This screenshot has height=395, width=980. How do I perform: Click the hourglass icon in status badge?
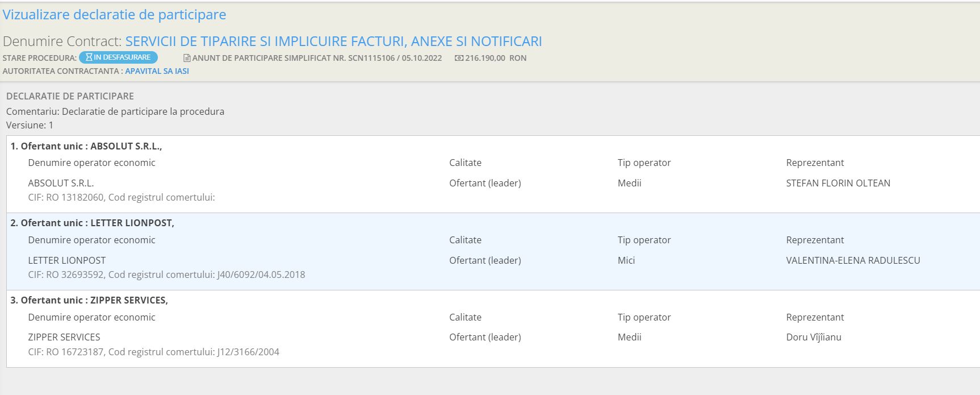pyautogui.click(x=89, y=57)
